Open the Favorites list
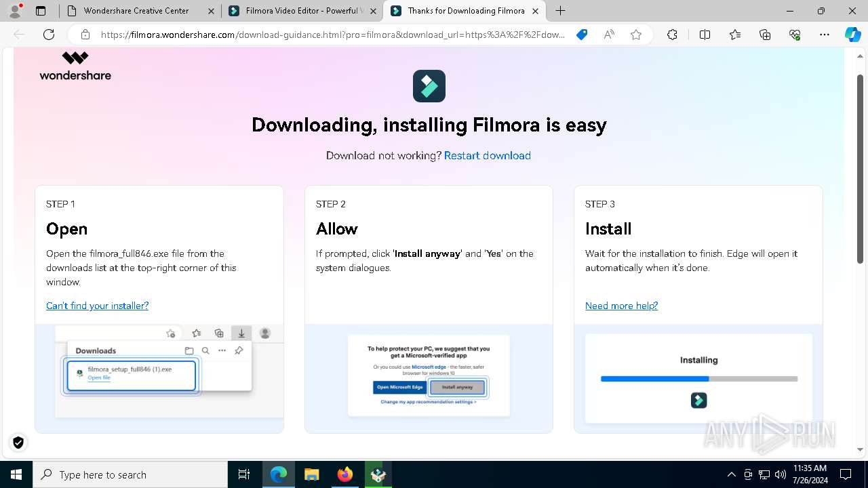 click(x=735, y=35)
